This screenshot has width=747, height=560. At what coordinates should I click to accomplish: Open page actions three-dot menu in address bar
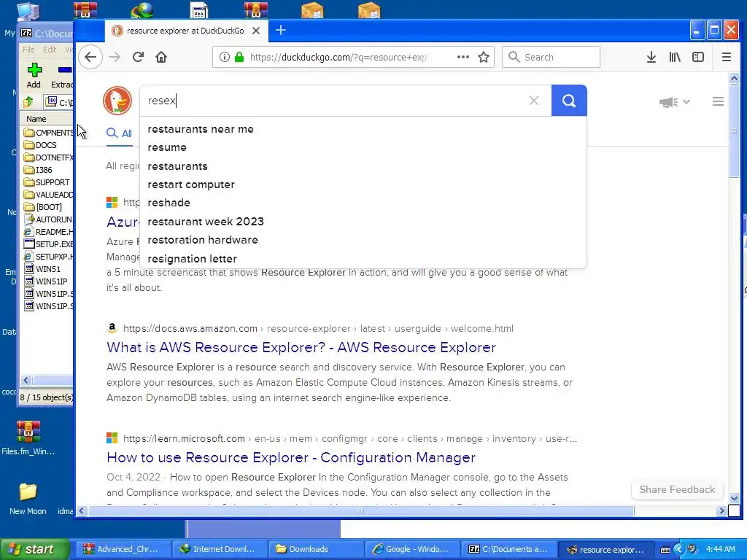point(463,57)
